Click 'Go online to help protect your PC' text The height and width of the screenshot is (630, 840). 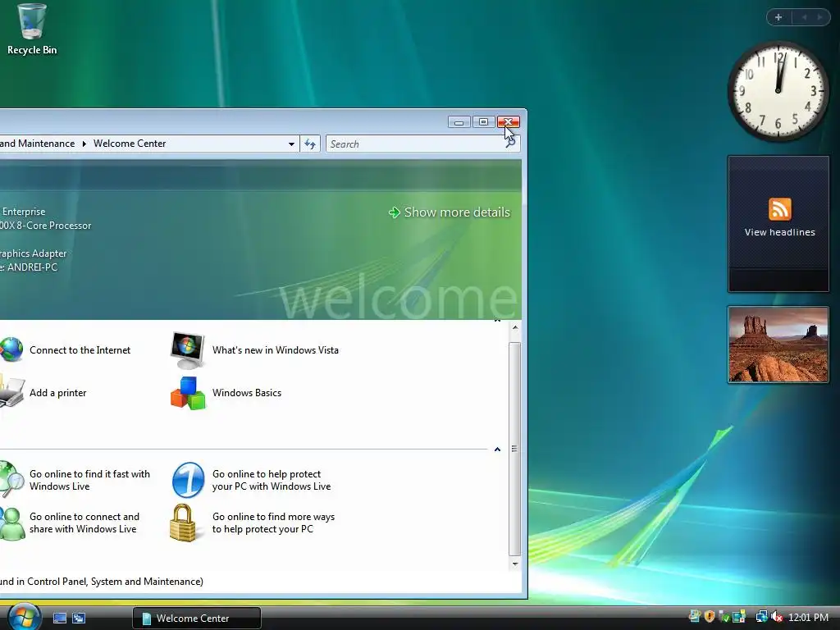271,480
